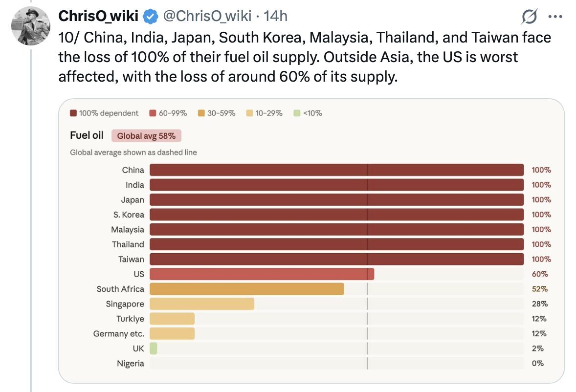Click the dark red 100% dependent swatch
The width and height of the screenshot is (576, 392).
(x=73, y=113)
